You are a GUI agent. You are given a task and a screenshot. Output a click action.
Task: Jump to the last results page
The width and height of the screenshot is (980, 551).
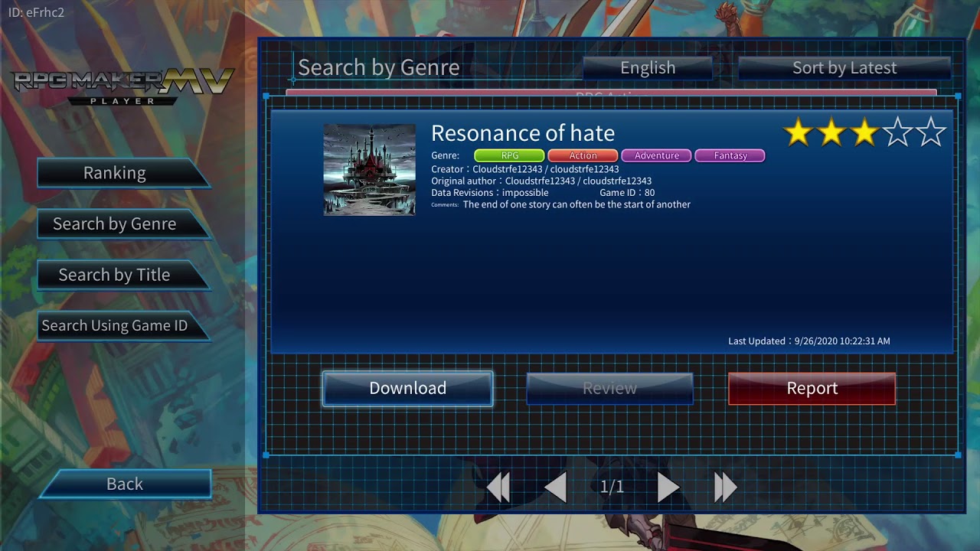pyautogui.click(x=725, y=487)
